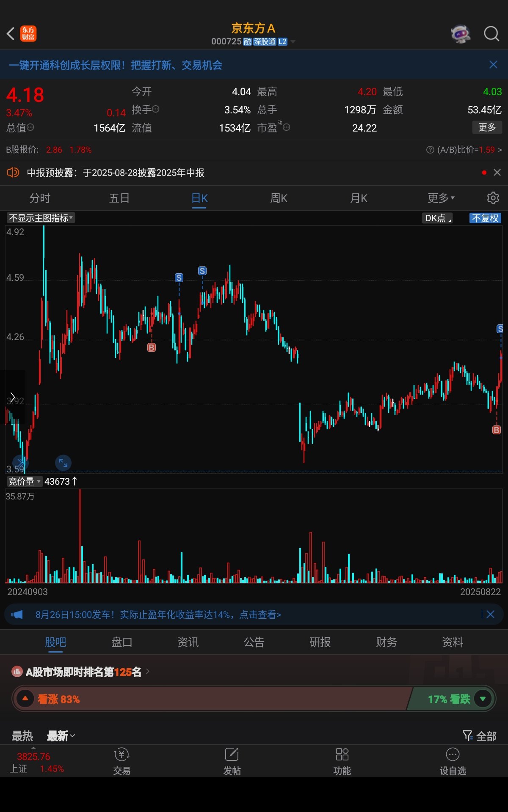Open the A/B price ratio help icon
The height and width of the screenshot is (812, 508).
(x=430, y=150)
